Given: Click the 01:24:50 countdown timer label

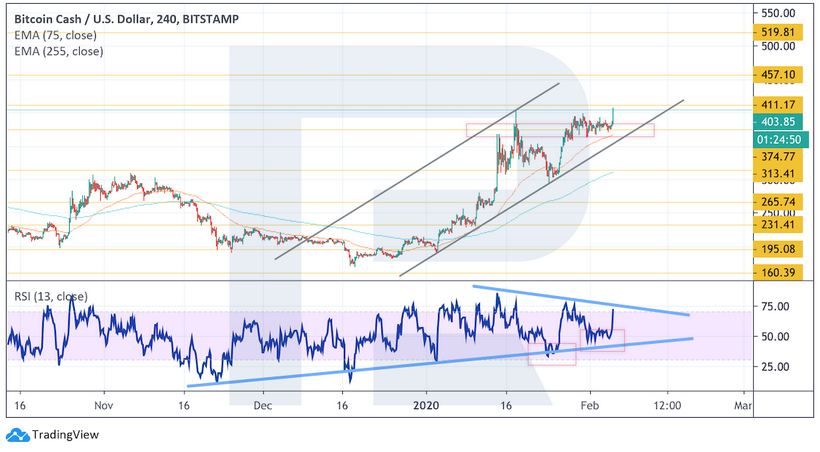Looking at the screenshot, I should coord(779,140).
